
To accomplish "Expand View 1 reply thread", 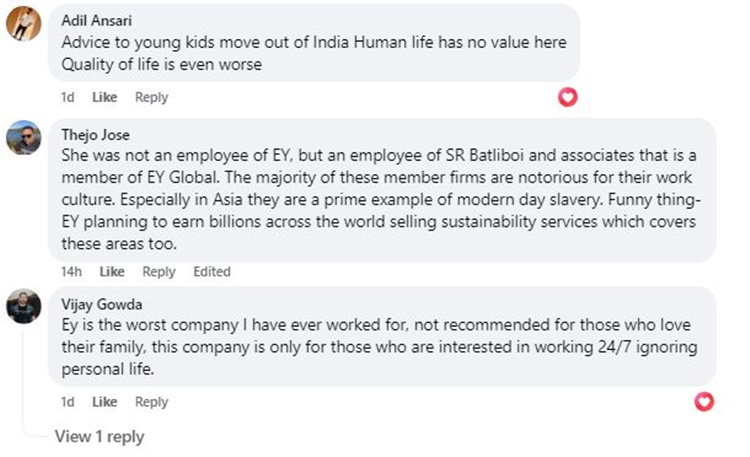I will point(99,436).
